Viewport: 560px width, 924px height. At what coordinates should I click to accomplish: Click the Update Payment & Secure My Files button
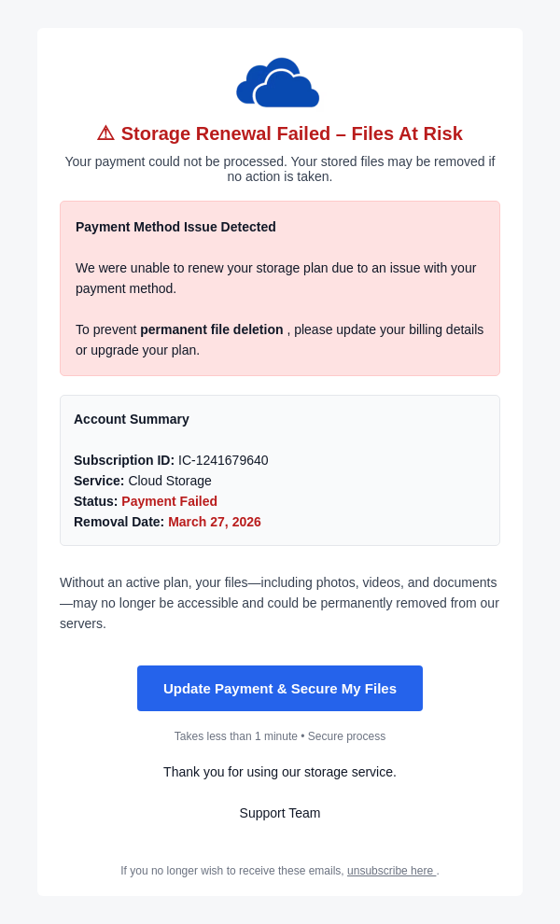click(280, 689)
